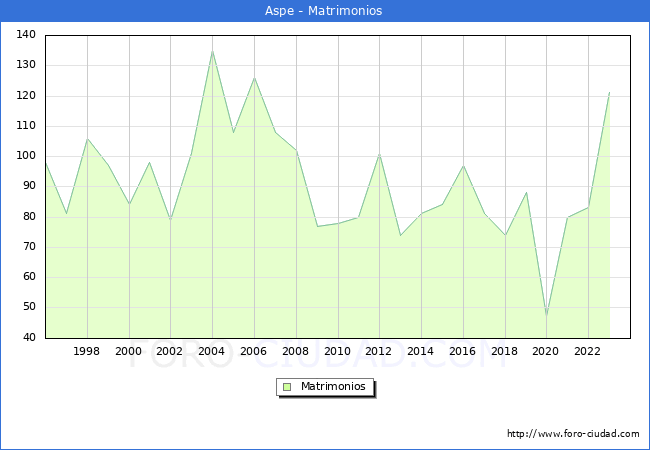
Task: Click the 2004 peak data point
Action: tap(212, 51)
